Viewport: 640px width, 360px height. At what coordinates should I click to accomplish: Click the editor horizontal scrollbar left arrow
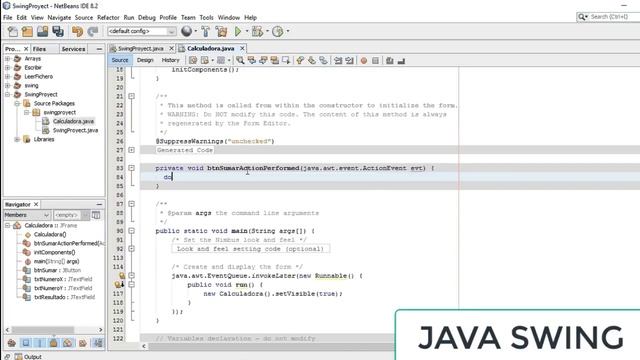(144, 346)
